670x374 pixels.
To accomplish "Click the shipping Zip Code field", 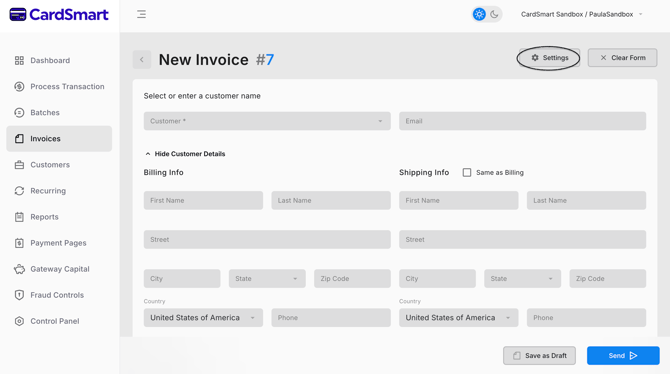I will click(608, 279).
